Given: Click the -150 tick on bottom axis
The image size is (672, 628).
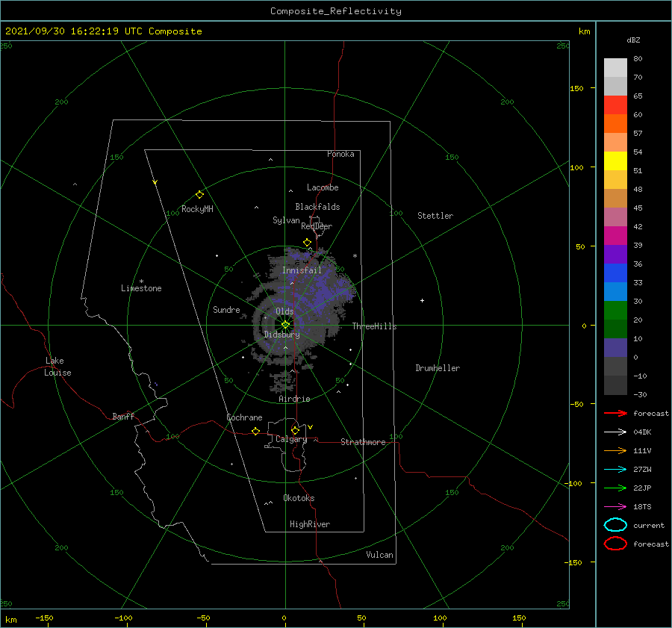Looking at the screenshot, I should pos(44,618).
